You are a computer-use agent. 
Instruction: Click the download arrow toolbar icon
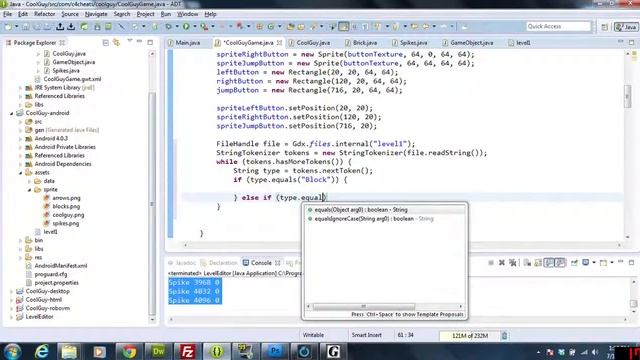[x=71, y=27]
